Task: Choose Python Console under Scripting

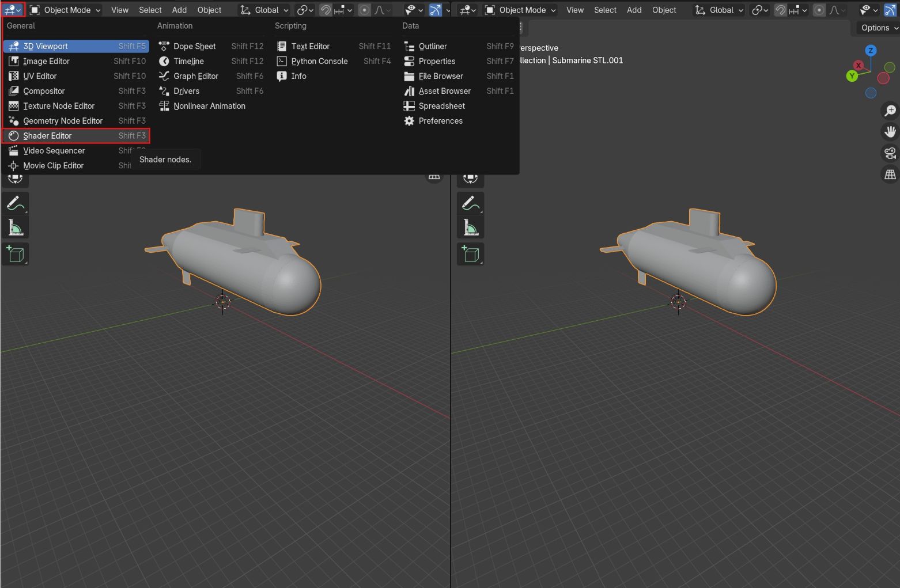Action: tap(334, 61)
